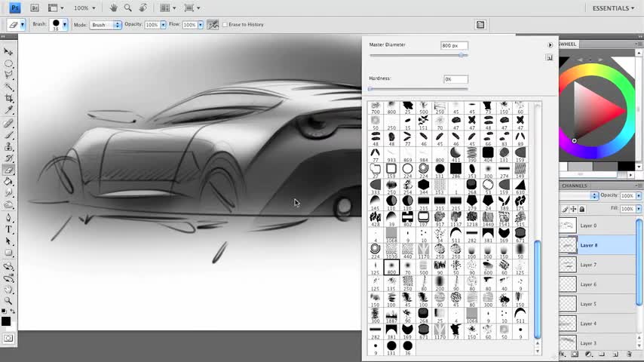644x362 pixels.
Task: Click the Layer 8 thumbnail
Action: pyautogui.click(x=568, y=245)
